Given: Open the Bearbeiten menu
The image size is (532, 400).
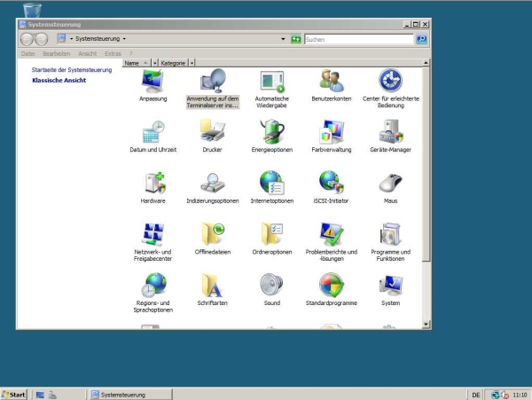Looking at the screenshot, I should click(x=57, y=53).
